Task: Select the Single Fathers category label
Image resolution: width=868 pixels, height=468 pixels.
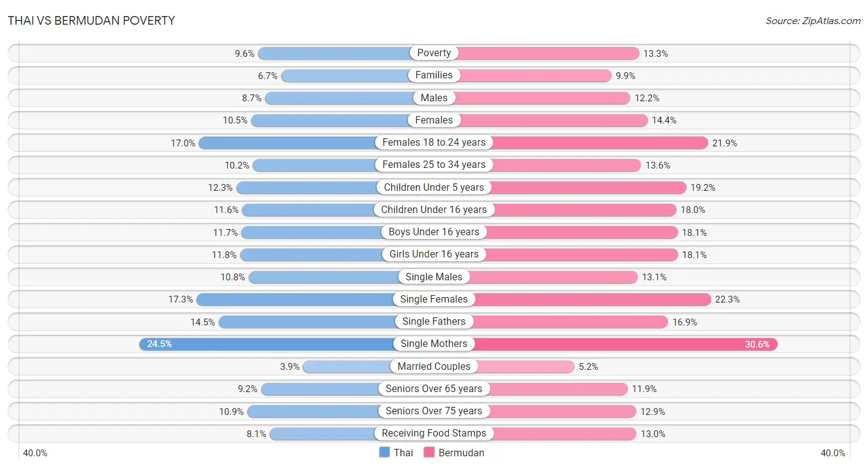Action: (x=434, y=322)
